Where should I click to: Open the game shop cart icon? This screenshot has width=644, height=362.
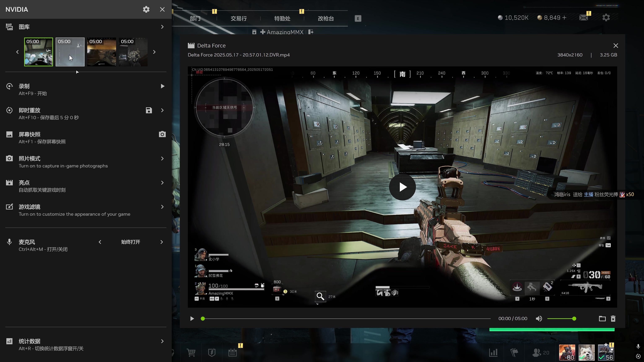(191, 353)
